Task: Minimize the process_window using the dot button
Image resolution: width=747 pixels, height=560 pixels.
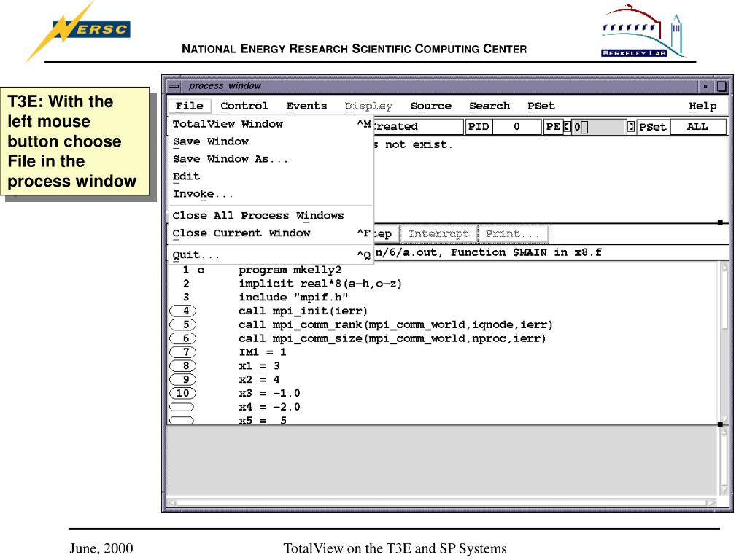Action: point(705,86)
